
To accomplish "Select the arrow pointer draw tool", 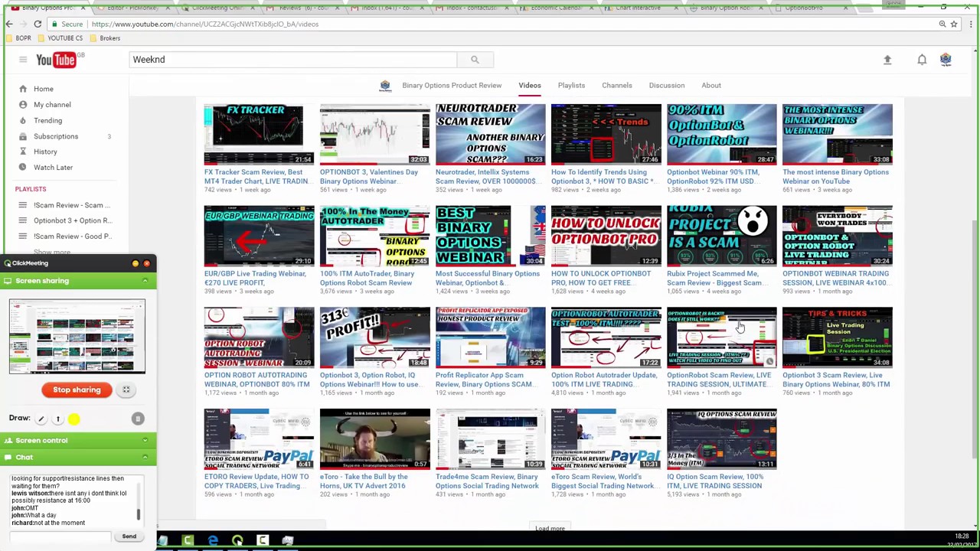I will (x=57, y=419).
